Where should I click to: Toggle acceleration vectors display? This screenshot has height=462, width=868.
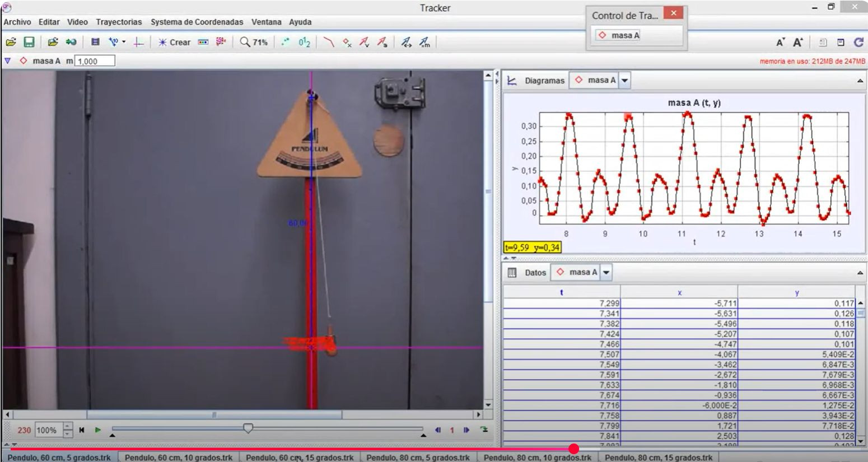click(382, 42)
